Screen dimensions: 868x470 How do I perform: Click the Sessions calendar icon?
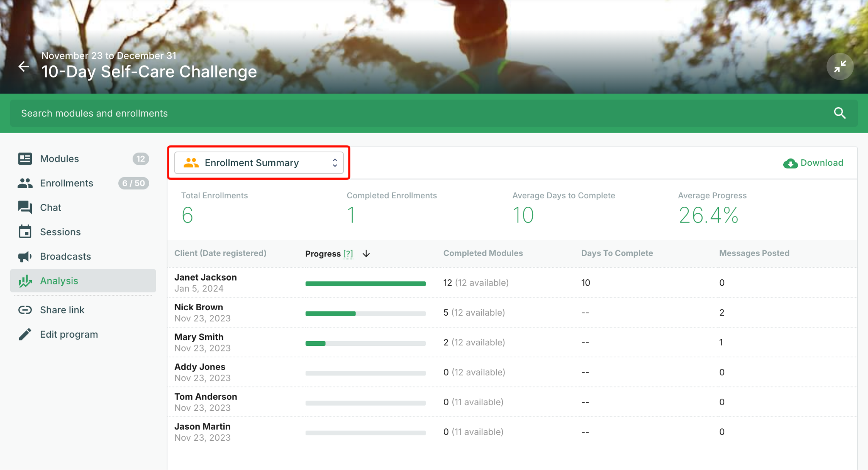click(x=25, y=232)
